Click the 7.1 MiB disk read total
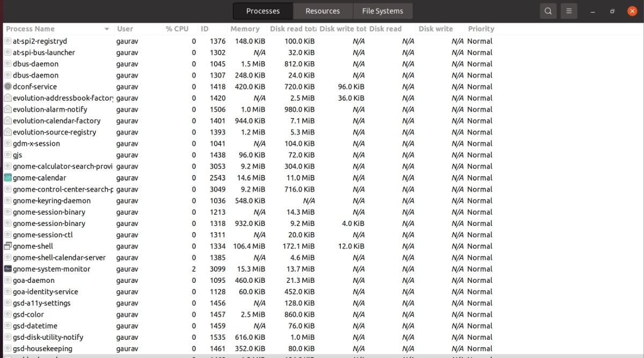The width and height of the screenshot is (644, 358). point(303,121)
